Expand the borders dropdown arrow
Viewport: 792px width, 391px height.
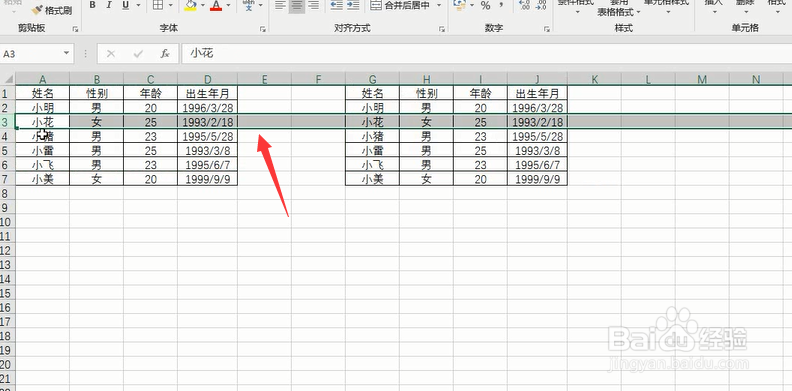tap(170, 5)
